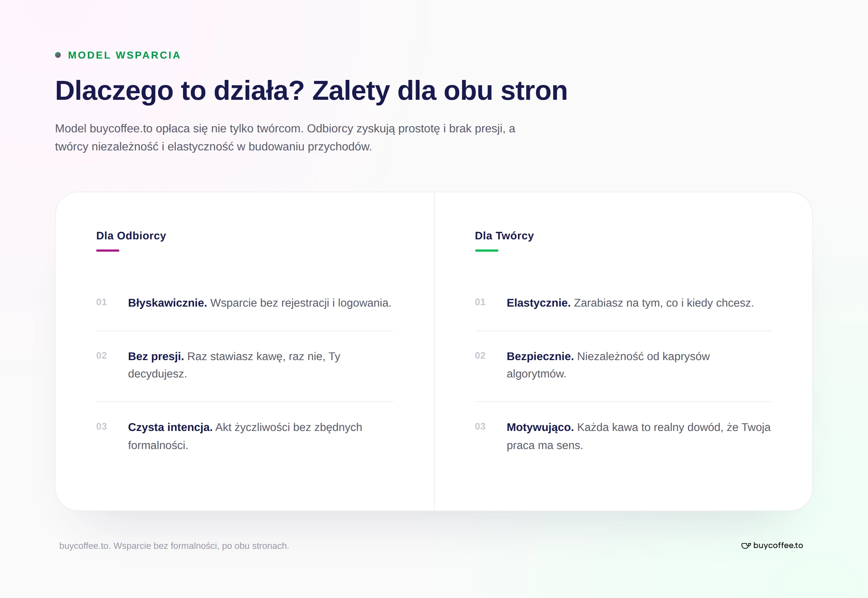Click the dot before MODEL WSPARCIA
868x598 pixels.
point(58,55)
